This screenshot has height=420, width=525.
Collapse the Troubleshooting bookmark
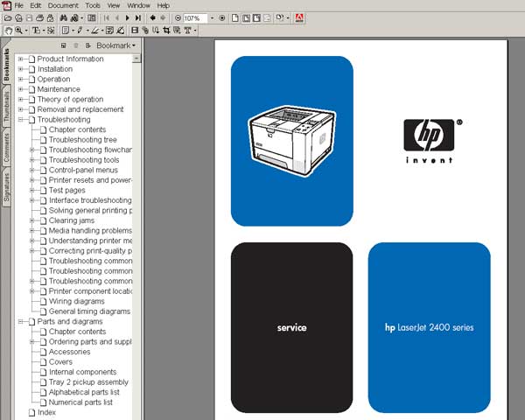click(x=21, y=120)
